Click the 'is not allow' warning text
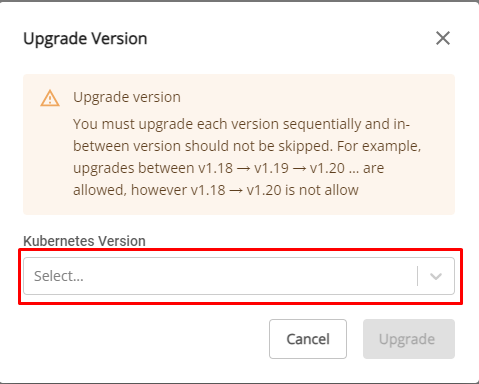 coord(322,190)
